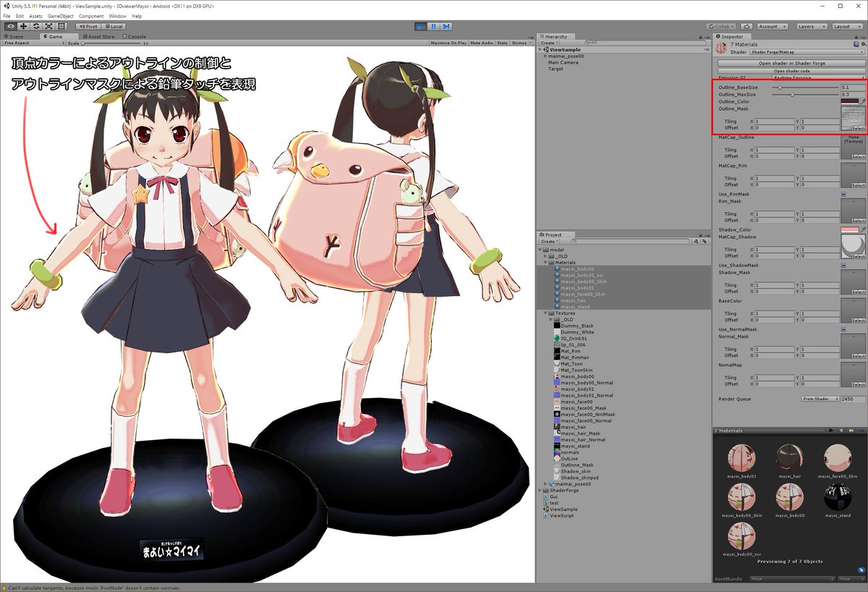The width and height of the screenshot is (868, 592).
Task: Collapse the Textures folder in Project
Action: (546, 313)
